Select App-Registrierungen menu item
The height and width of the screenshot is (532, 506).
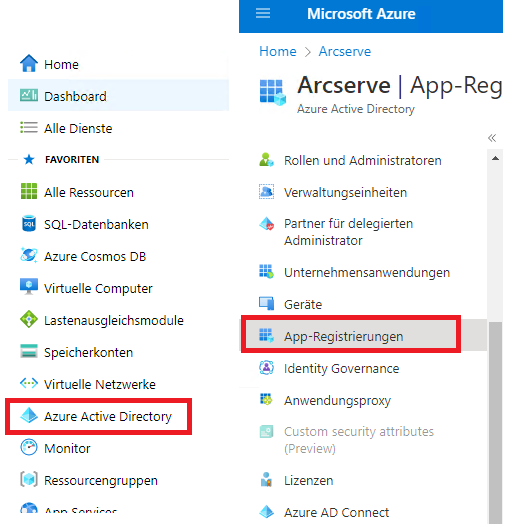(x=351, y=335)
